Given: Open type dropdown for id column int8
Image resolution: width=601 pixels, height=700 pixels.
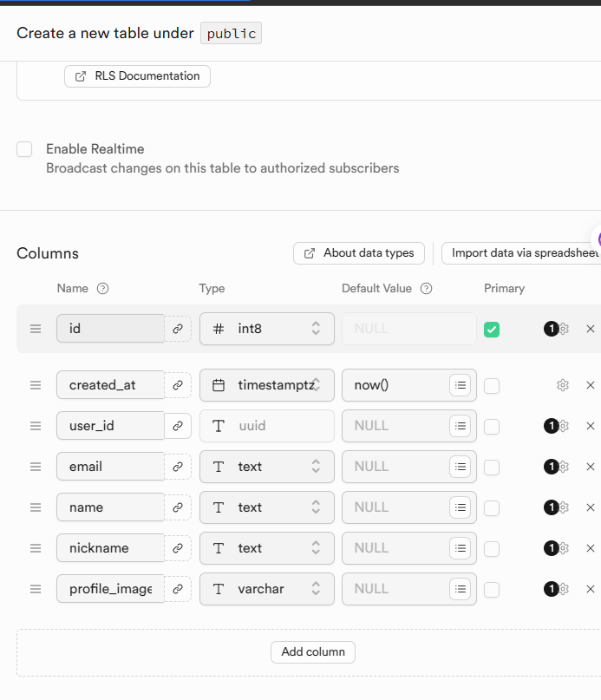Looking at the screenshot, I should tap(267, 329).
